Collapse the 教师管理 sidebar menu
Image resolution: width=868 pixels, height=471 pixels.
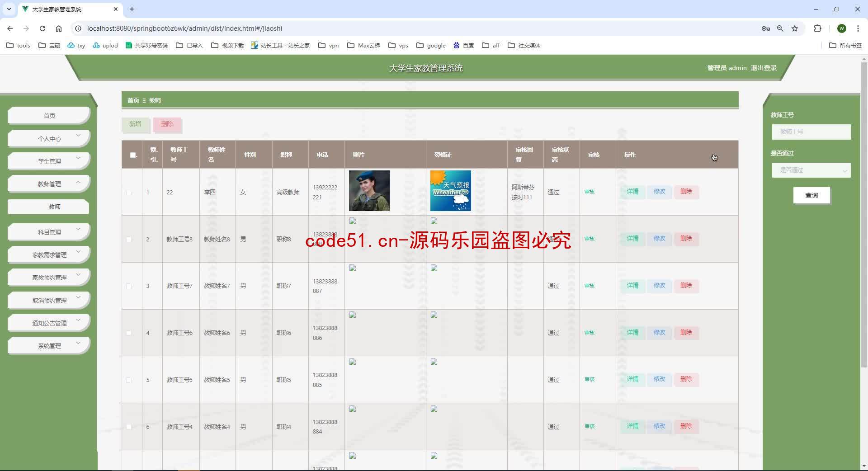point(49,184)
